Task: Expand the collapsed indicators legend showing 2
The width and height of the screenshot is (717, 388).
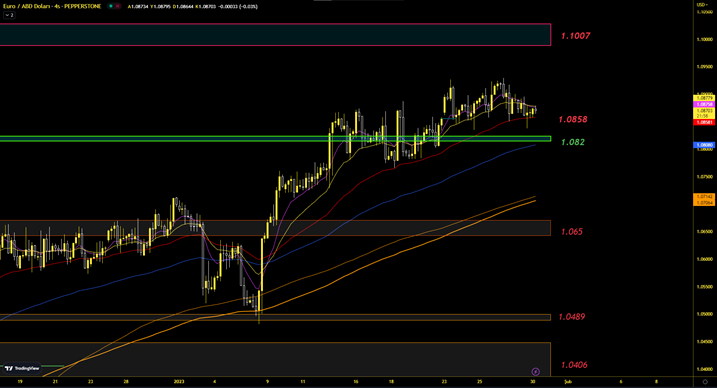Action: click(x=9, y=15)
